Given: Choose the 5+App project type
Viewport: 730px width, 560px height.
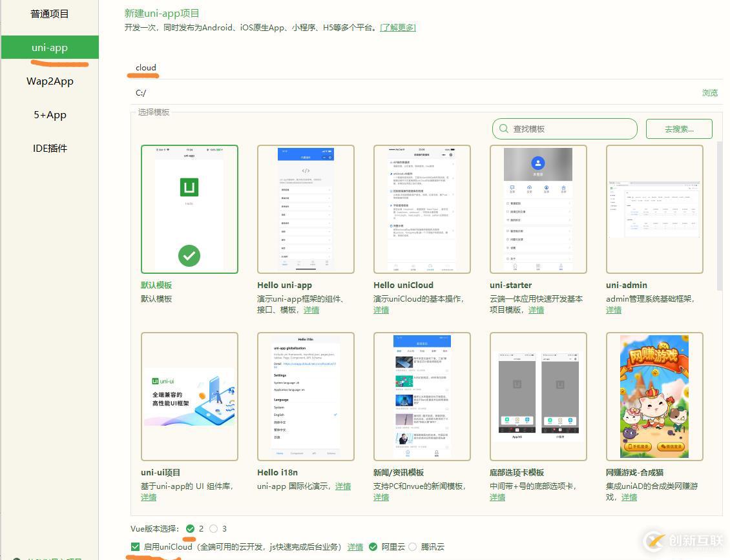Looking at the screenshot, I should click(x=50, y=114).
